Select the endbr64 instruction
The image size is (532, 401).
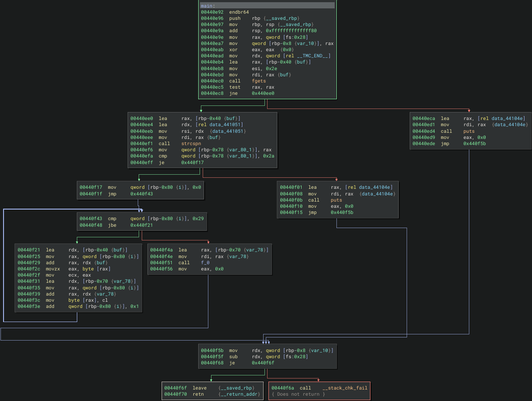239,12
